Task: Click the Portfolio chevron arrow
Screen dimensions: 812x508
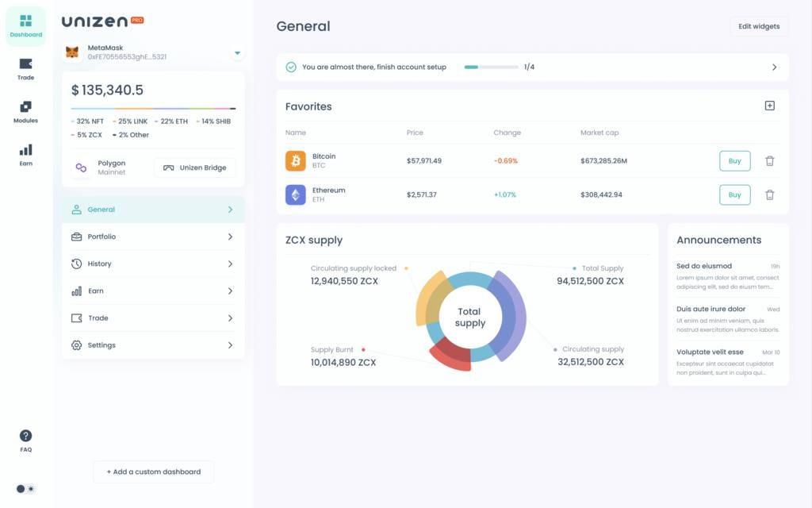Action: (x=231, y=237)
